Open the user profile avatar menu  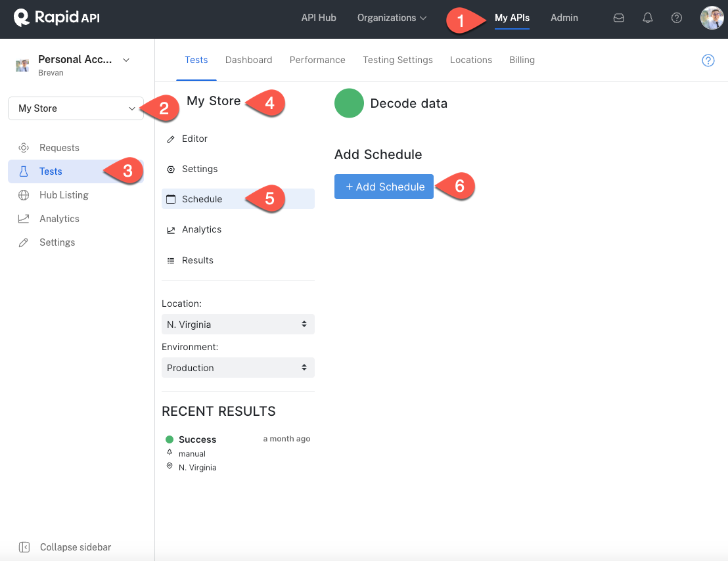coord(712,18)
